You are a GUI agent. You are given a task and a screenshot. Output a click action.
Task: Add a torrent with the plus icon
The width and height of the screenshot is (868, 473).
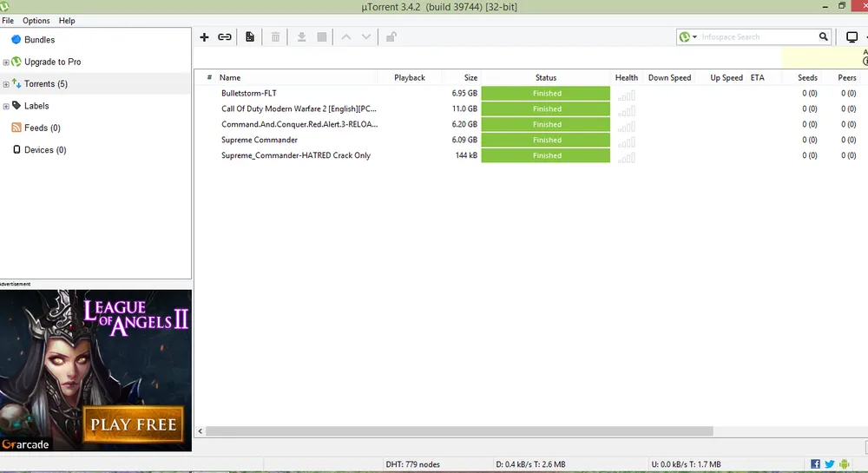(204, 37)
